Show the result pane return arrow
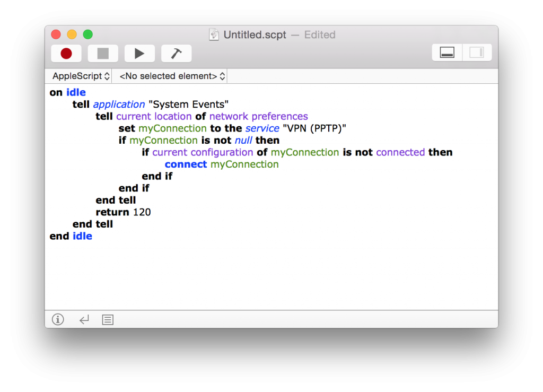The width and height of the screenshot is (543, 392). click(x=84, y=319)
